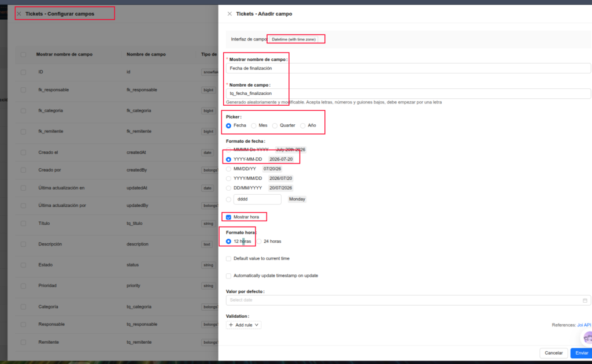This screenshot has height=364, width=592.
Task: Click the Nombre de campo column header
Action: 146,54
